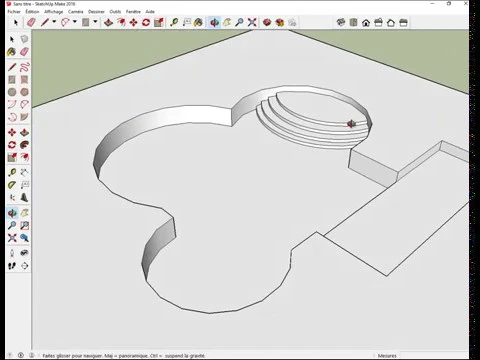Choose the Rotate tool in top toolbar
The height and width of the screenshot is (360, 480).
point(146,23)
